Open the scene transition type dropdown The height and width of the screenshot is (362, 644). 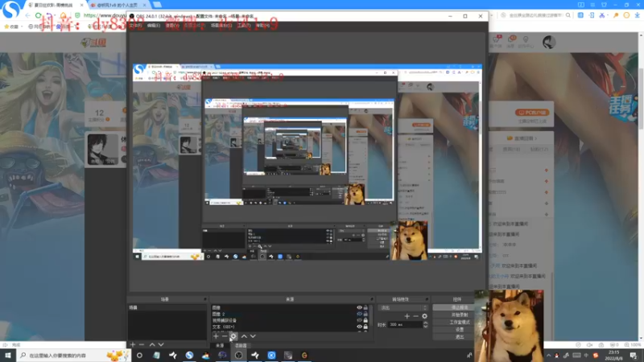[403, 307]
